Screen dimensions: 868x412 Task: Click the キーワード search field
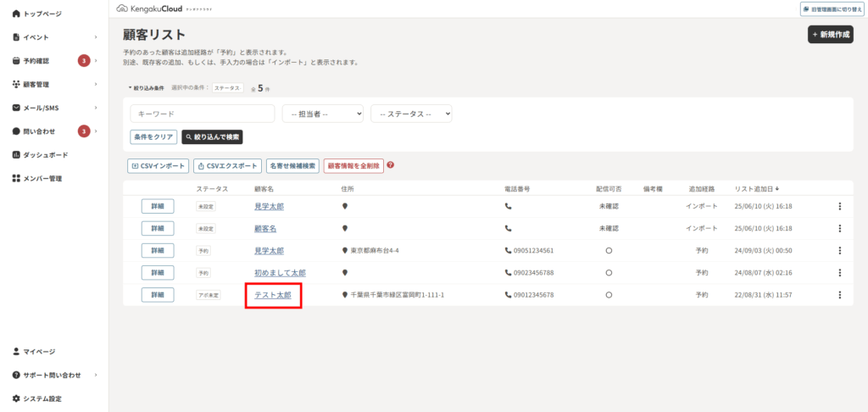(x=202, y=114)
